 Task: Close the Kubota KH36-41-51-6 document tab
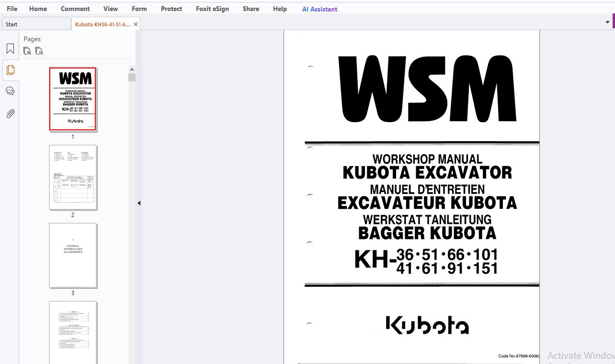click(x=136, y=24)
